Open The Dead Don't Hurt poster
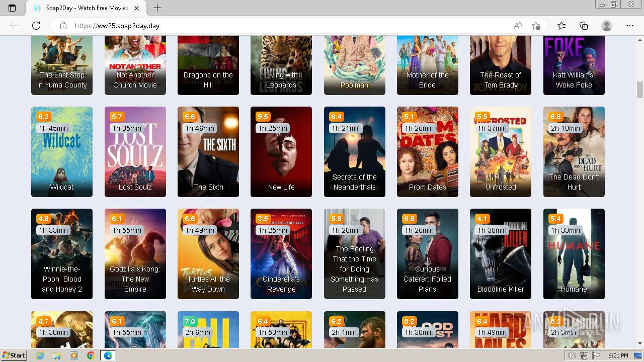The image size is (644, 362). click(x=574, y=152)
